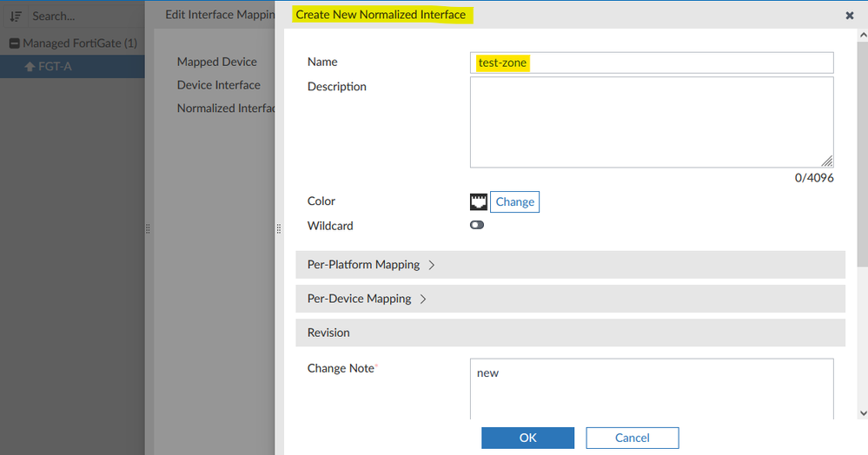The width and height of the screenshot is (868, 455).
Task: Click the Revision section header
Action: coord(570,333)
